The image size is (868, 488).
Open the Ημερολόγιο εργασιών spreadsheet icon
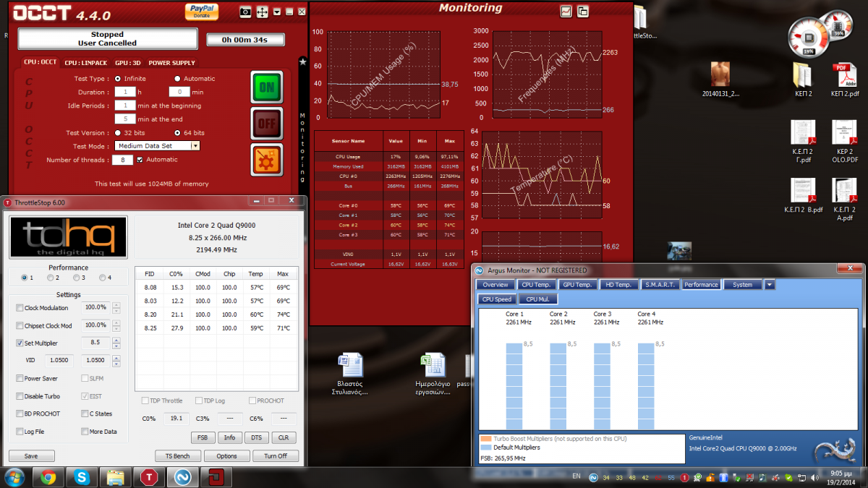433,373
